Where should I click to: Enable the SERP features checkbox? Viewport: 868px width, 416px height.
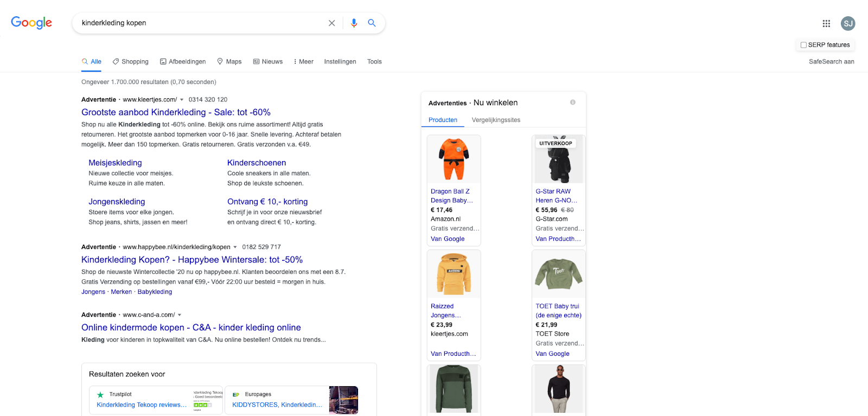[x=803, y=45]
